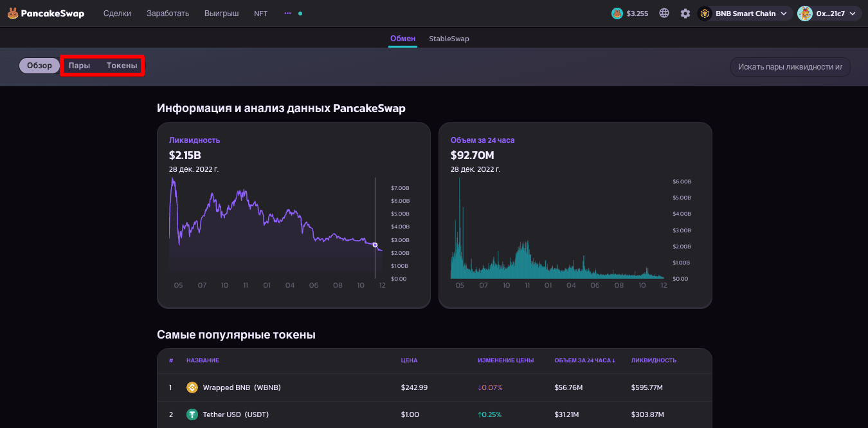Open the Заработать menu
Viewport: 868px width, 428px height.
(168, 14)
